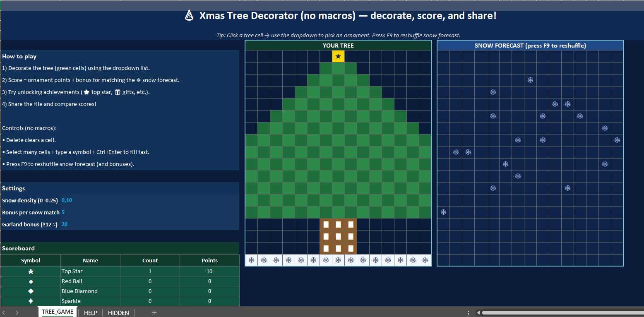Click the 'Count' column header
The height and width of the screenshot is (317, 644).
click(x=150, y=260)
